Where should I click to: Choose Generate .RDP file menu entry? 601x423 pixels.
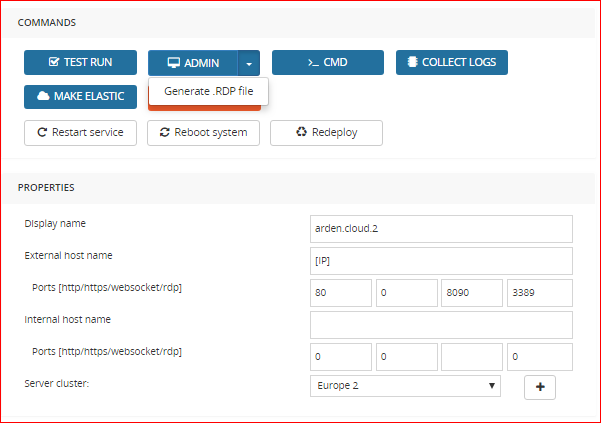(209, 91)
